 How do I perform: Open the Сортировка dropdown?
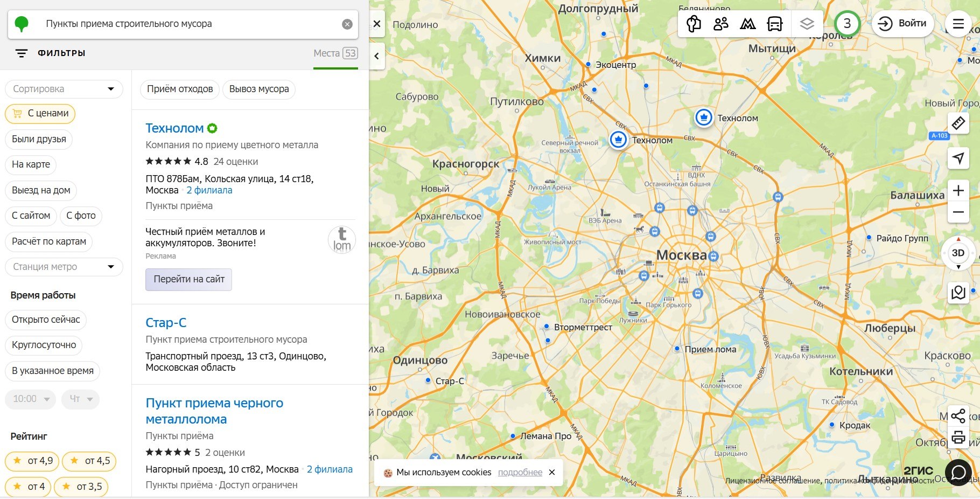pyautogui.click(x=64, y=89)
